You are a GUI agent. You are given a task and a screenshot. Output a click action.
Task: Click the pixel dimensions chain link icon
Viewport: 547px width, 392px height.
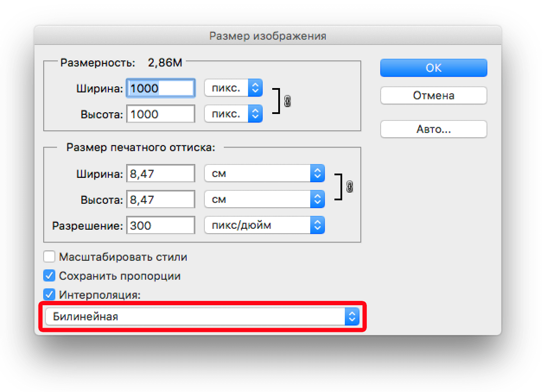point(287,101)
